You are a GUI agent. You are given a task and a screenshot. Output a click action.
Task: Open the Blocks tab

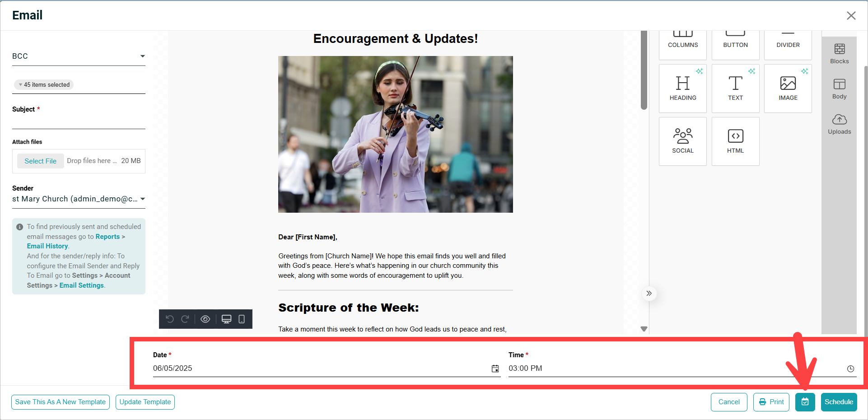point(839,54)
